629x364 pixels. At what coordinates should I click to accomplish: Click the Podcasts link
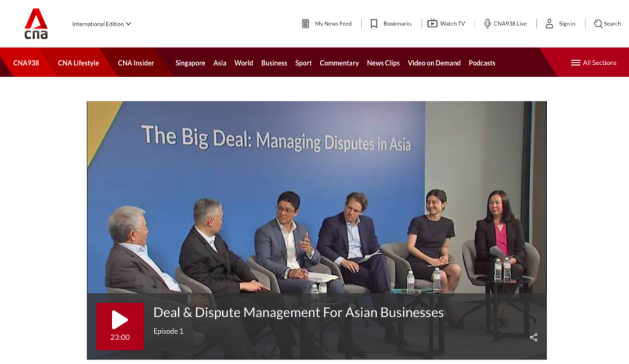coord(482,63)
